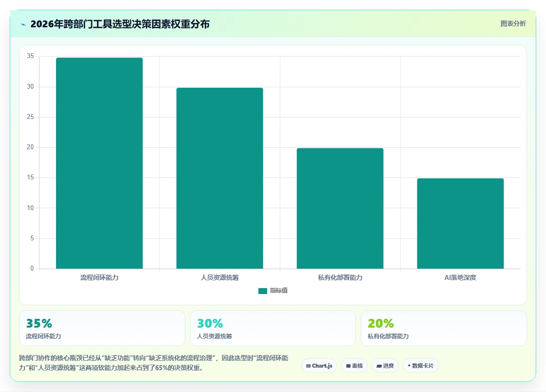Click the y-axis tick label 15
The height and width of the screenshot is (392, 546).
[30, 177]
